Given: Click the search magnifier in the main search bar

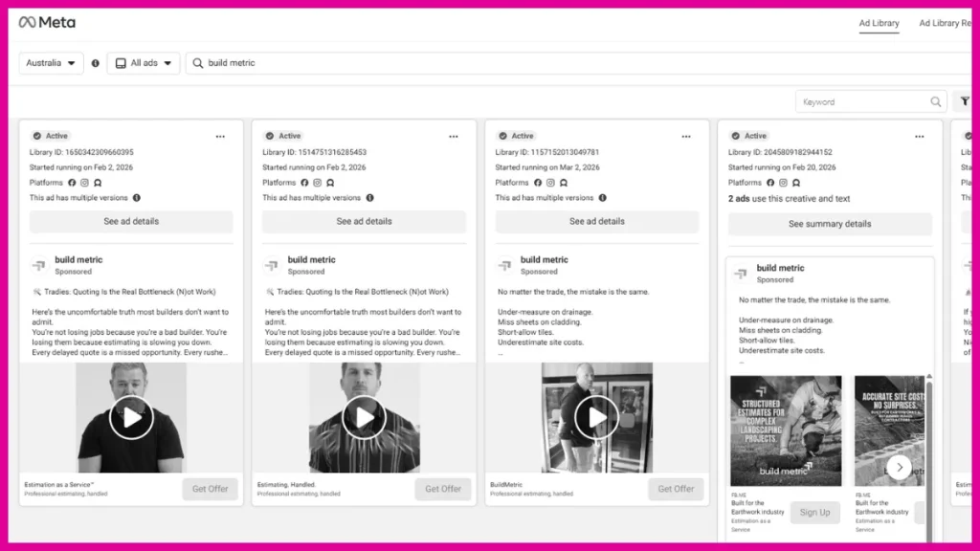Looking at the screenshot, I should [197, 63].
